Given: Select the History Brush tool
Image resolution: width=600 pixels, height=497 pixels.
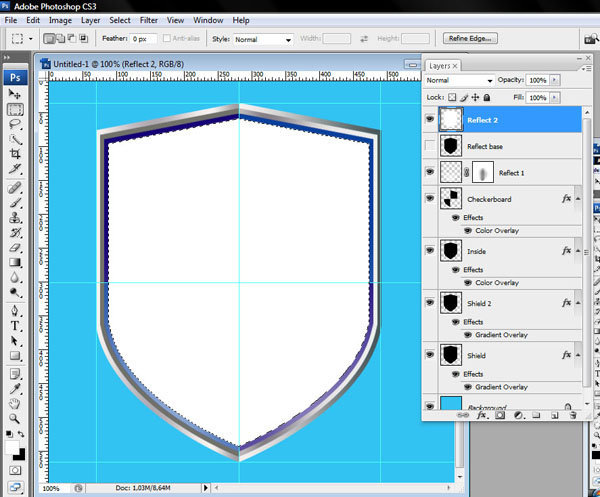Looking at the screenshot, I should coord(15,233).
